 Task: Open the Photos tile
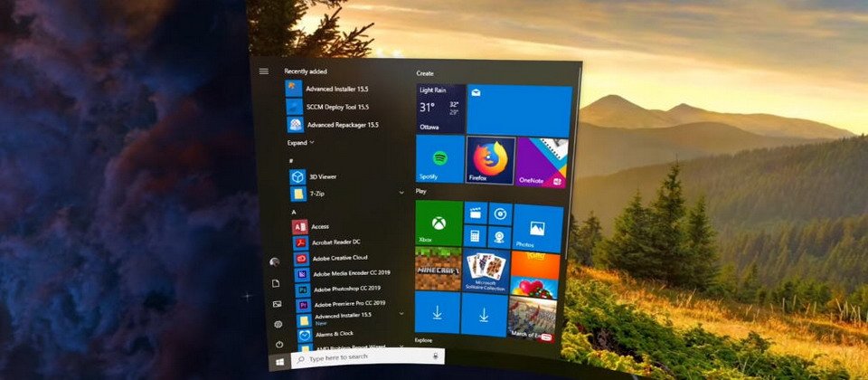tap(536, 228)
